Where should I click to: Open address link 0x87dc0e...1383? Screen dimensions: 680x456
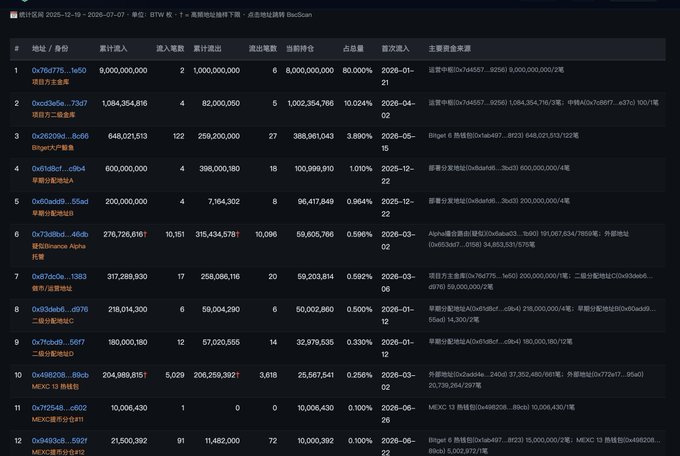(x=59, y=276)
